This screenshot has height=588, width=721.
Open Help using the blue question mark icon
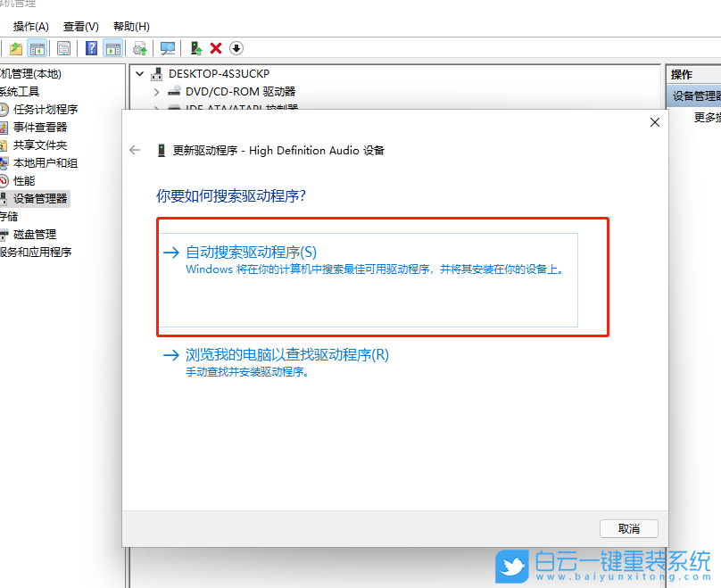[90, 48]
